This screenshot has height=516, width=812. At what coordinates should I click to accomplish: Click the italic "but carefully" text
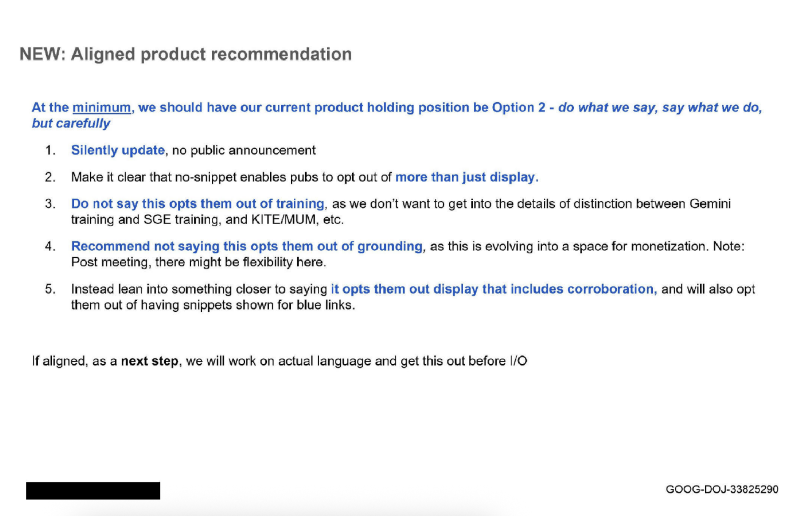pyautogui.click(x=71, y=124)
